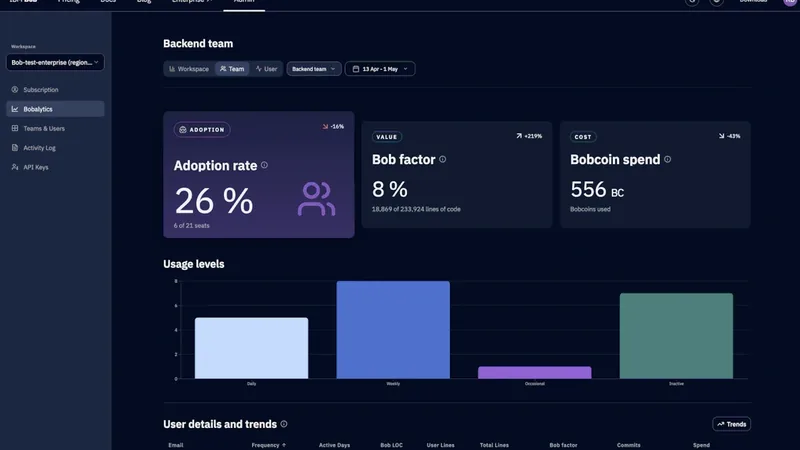This screenshot has height=450, width=800.
Task: Click the Total Lines column header
Action: click(x=494, y=445)
